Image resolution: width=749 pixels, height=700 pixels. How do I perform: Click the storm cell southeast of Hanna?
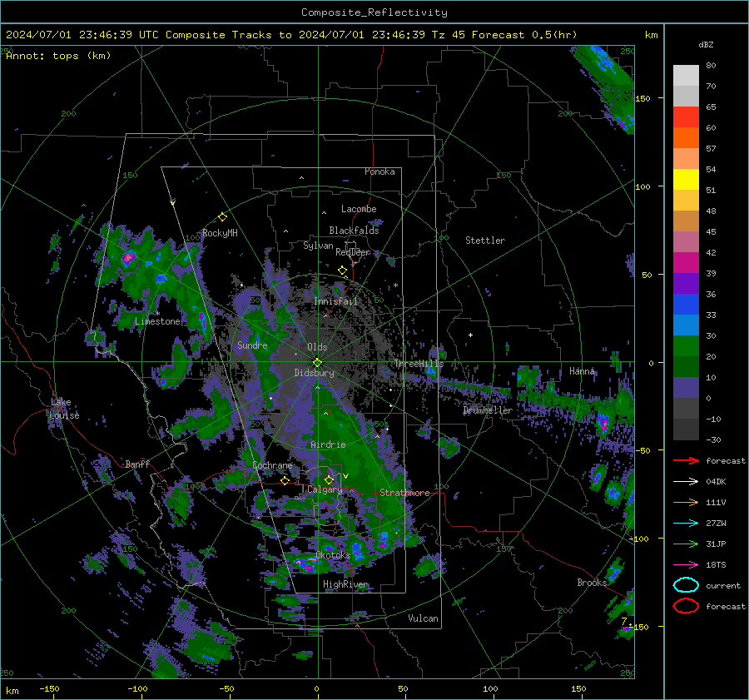(603, 424)
